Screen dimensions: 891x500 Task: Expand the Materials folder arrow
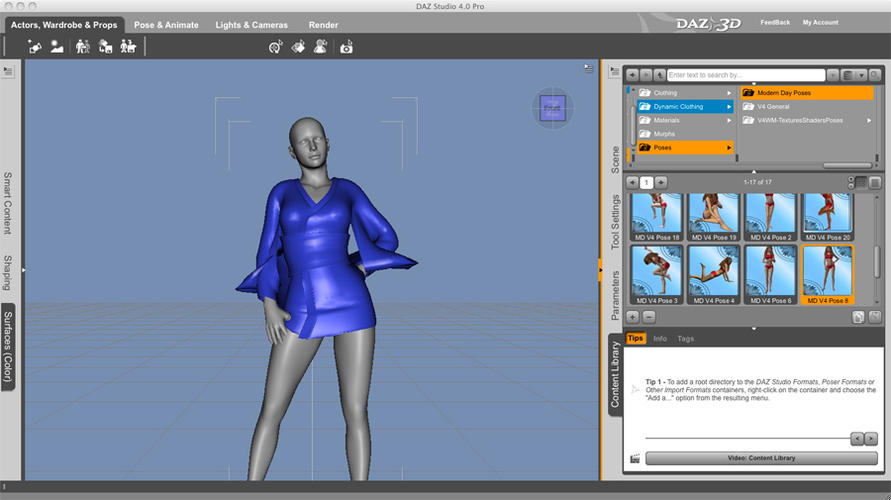[x=729, y=120]
